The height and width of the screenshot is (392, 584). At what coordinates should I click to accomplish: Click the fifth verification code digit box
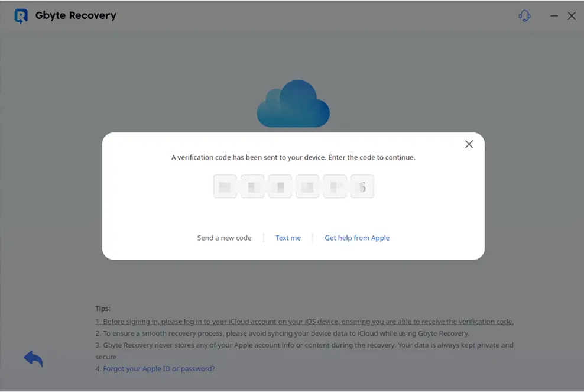(x=335, y=186)
